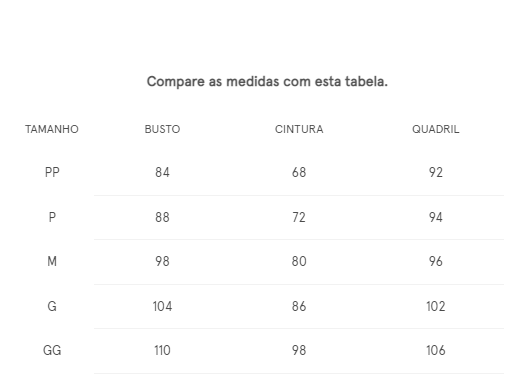506x378 pixels.
Task: Select bust value 104 in G row
Action: pyautogui.click(x=162, y=306)
